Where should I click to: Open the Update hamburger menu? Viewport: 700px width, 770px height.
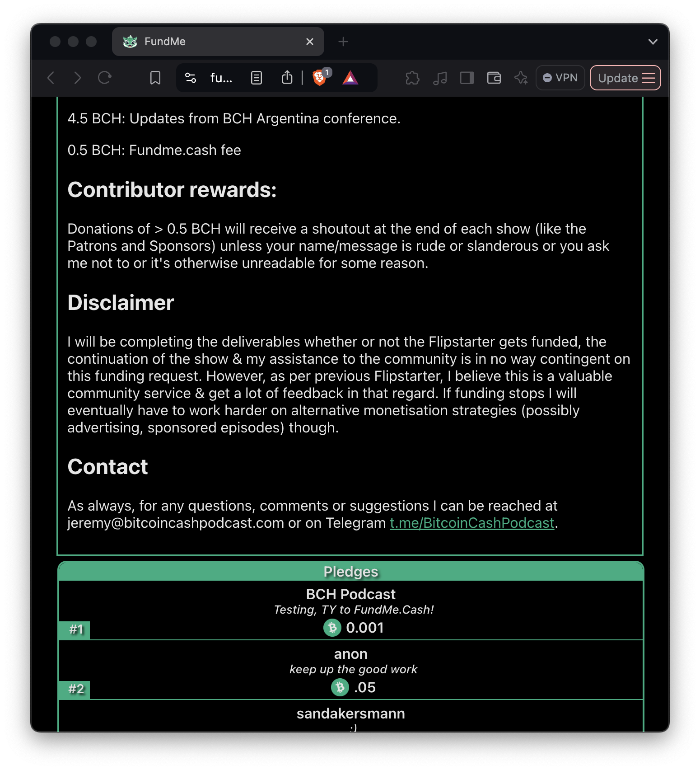coord(625,78)
